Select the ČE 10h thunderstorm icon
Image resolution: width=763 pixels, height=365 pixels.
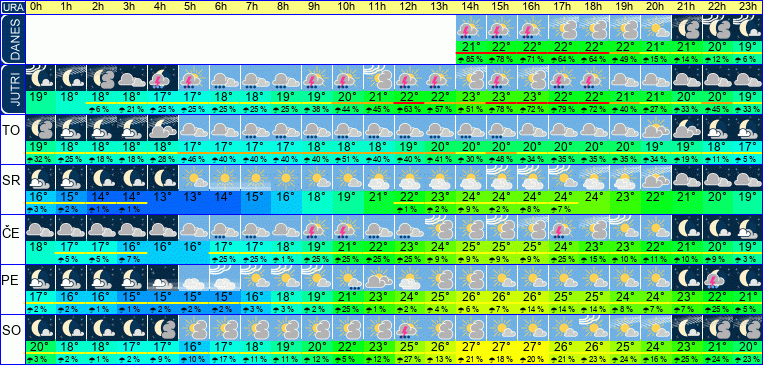(x=347, y=228)
